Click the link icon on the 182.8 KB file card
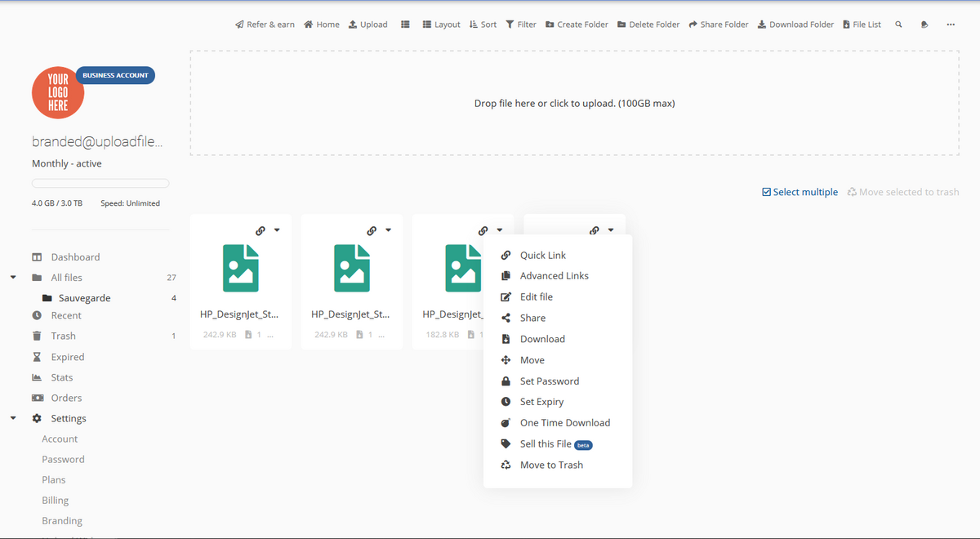This screenshot has height=539, width=980. [x=483, y=230]
